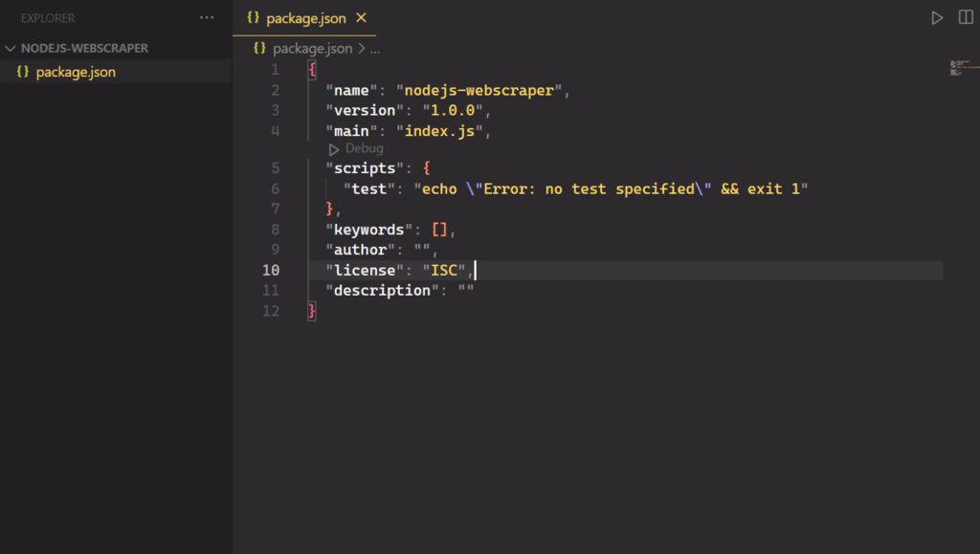Close the package.json editor tab
The image size is (980, 554).
[361, 18]
